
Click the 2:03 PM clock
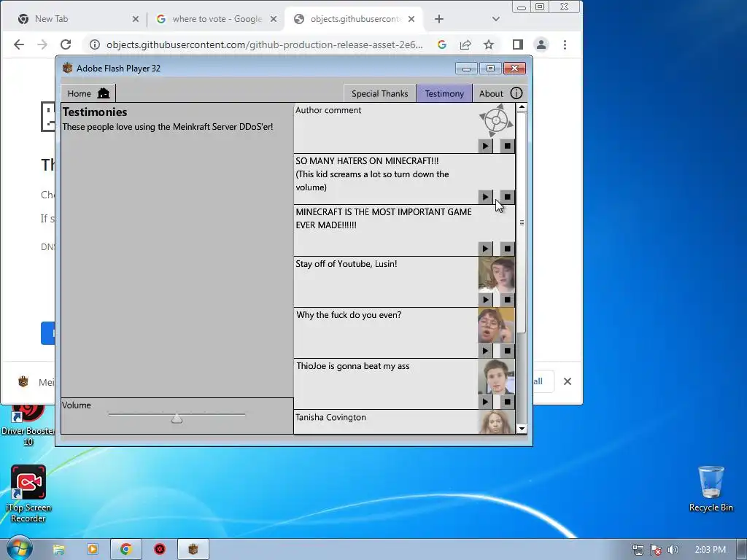coord(710,550)
